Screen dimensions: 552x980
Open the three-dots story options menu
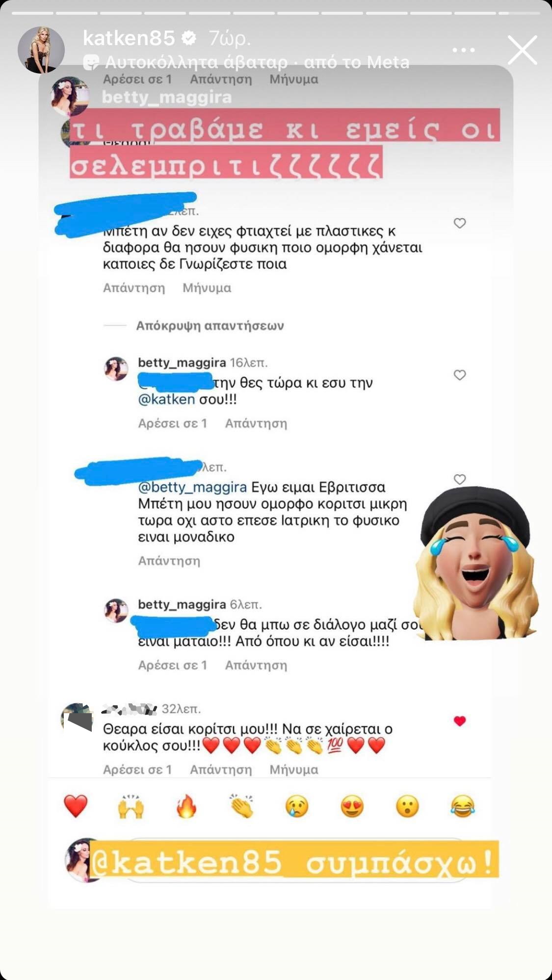pyautogui.click(x=464, y=50)
